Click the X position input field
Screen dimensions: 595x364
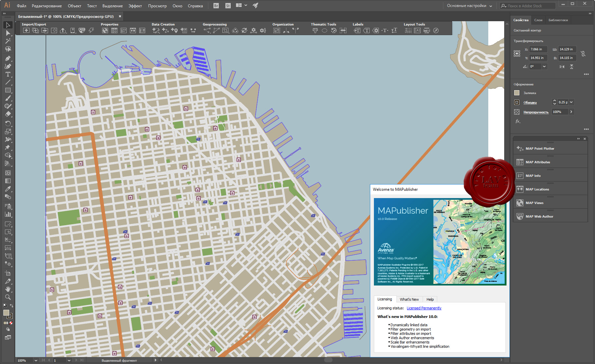click(538, 49)
